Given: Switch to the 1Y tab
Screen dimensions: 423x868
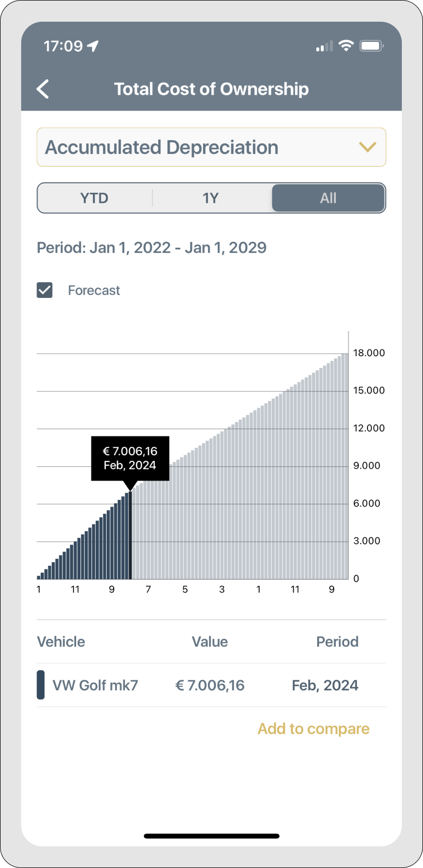Looking at the screenshot, I should point(210,198).
